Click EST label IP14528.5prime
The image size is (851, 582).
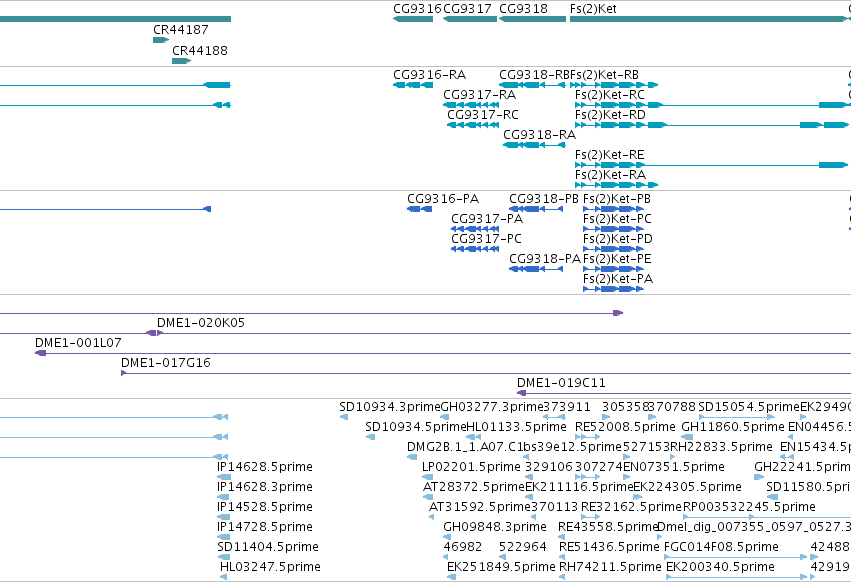265,507
